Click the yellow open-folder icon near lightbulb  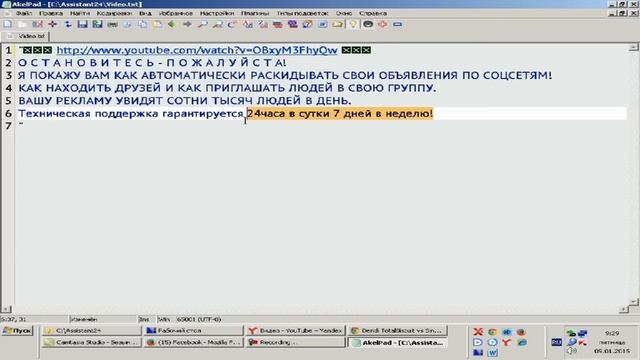point(338,24)
